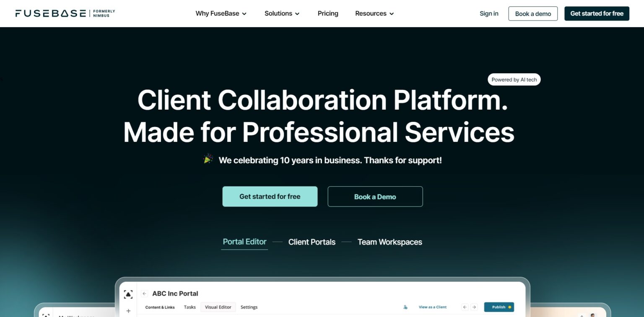Select the logo placeholder icon in ABC Inc Portal

[x=128, y=294]
